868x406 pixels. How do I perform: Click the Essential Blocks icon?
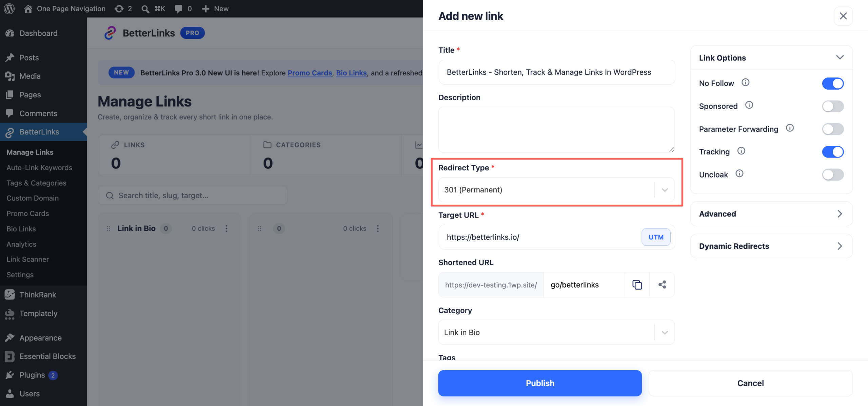10,356
